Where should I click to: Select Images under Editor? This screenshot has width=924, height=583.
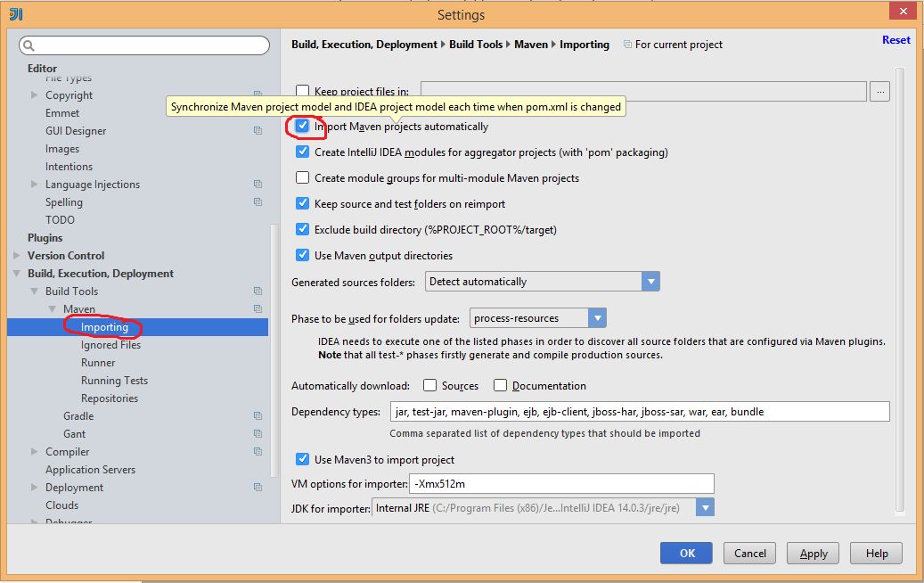click(x=62, y=149)
